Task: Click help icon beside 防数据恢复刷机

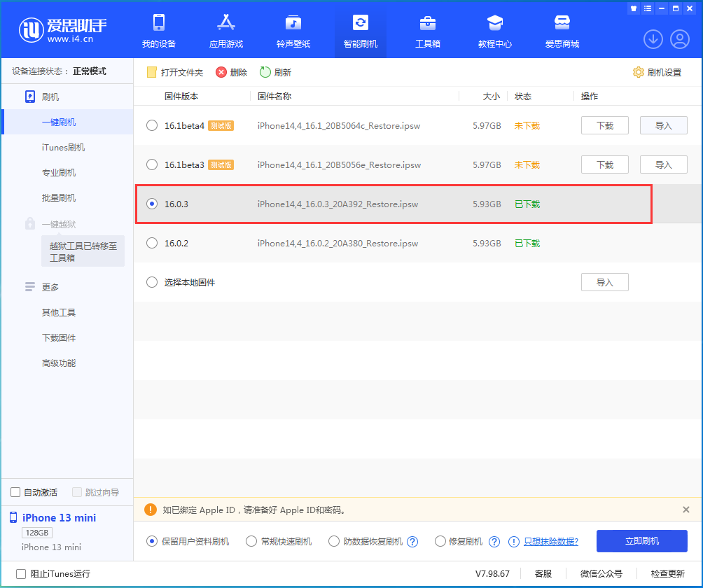Action: point(412,541)
